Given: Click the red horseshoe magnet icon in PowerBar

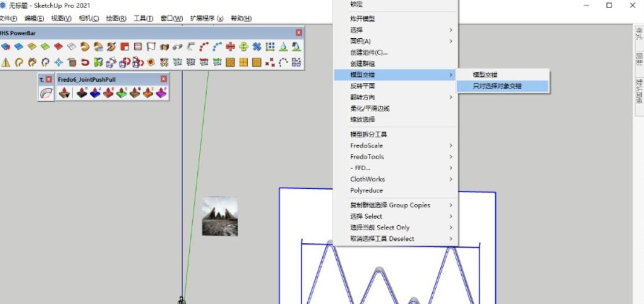Looking at the screenshot, I should 85,62.
